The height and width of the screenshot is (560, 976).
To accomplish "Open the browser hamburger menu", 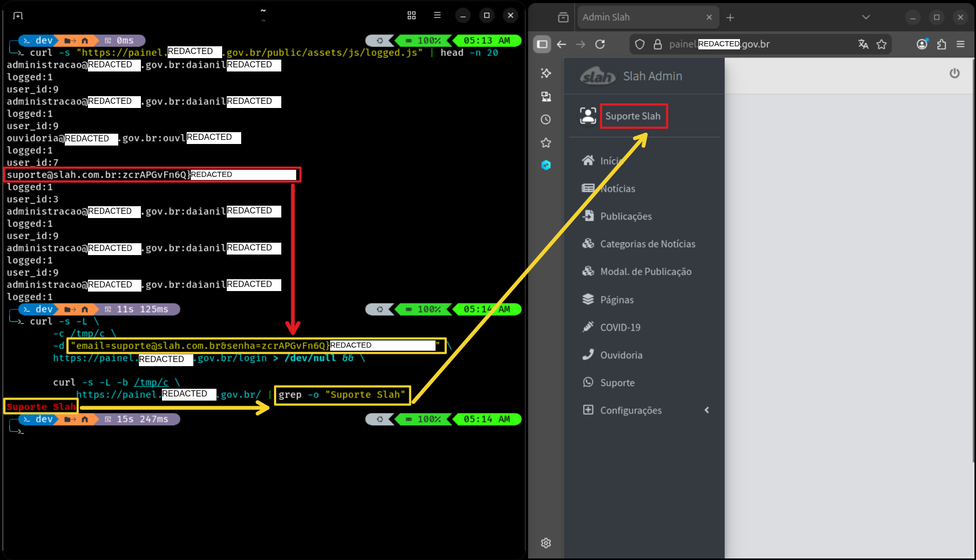I will click(x=961, y=44).
